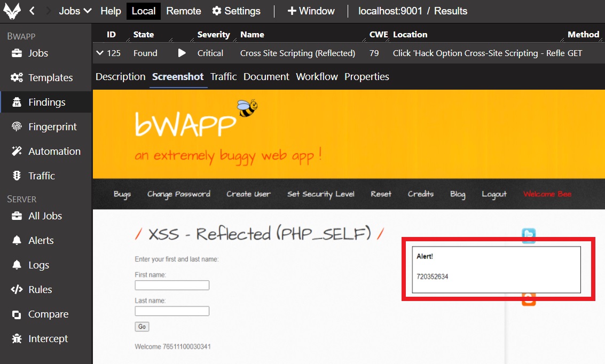Select the Cross Site Scripting (Reflected) name cell

297,53
